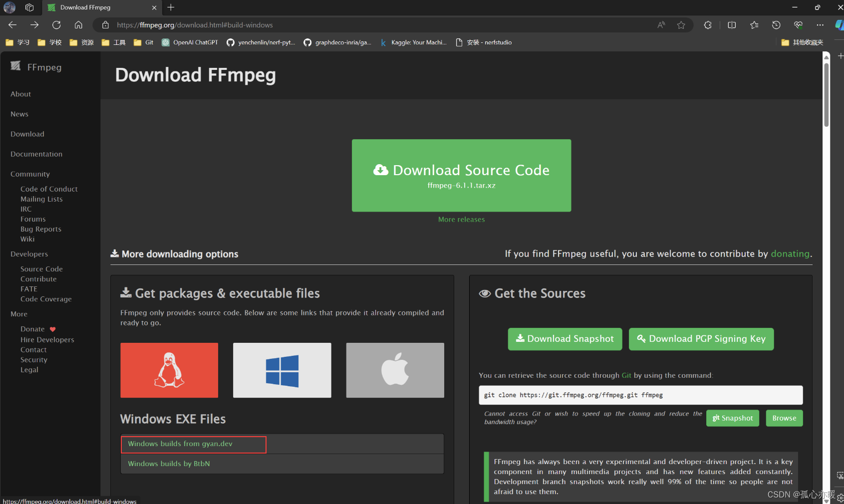This screenshot has width=844, height=504.
Task: Close the Download FFmpeg tab
Action: click(154, 7)
